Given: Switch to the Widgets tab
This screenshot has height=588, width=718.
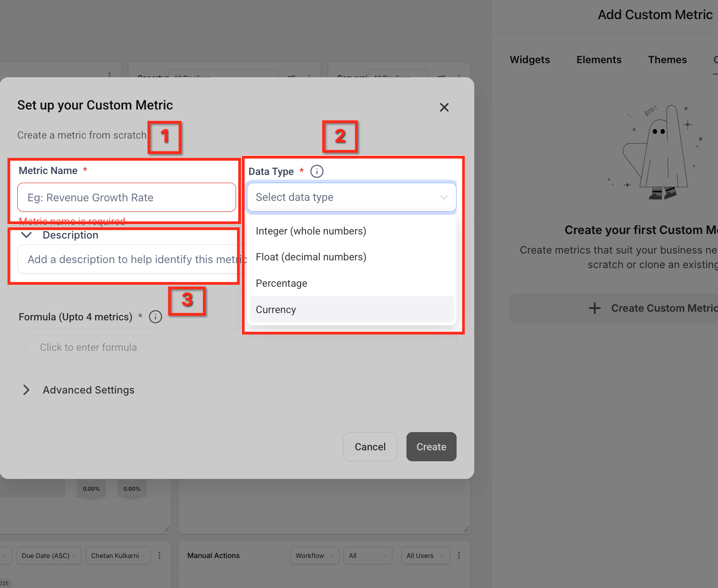Looking at the screenshot, I should pos(530,60).
